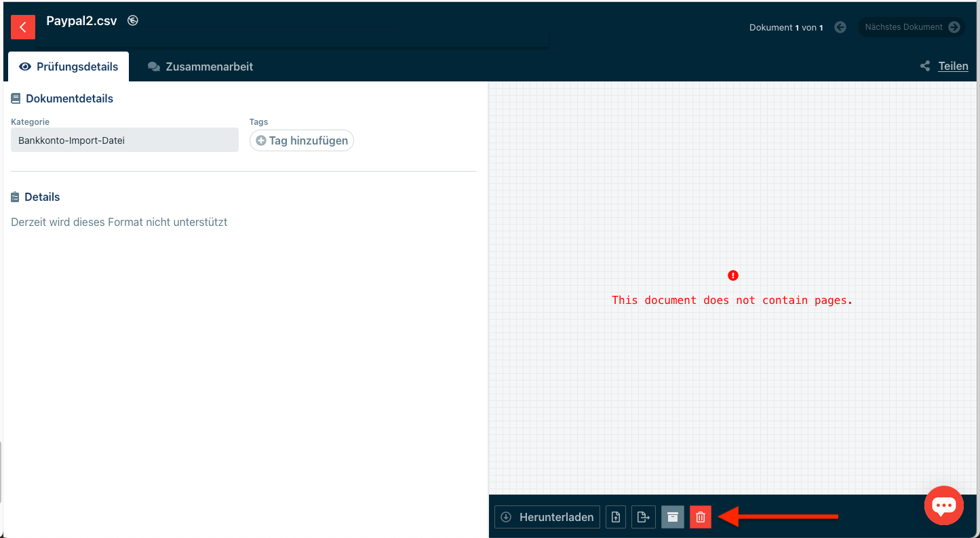Image resolution: width=980 pixels, height=538 pixels.
Task: Click the red back arrow button
Action: click(23, 27)
